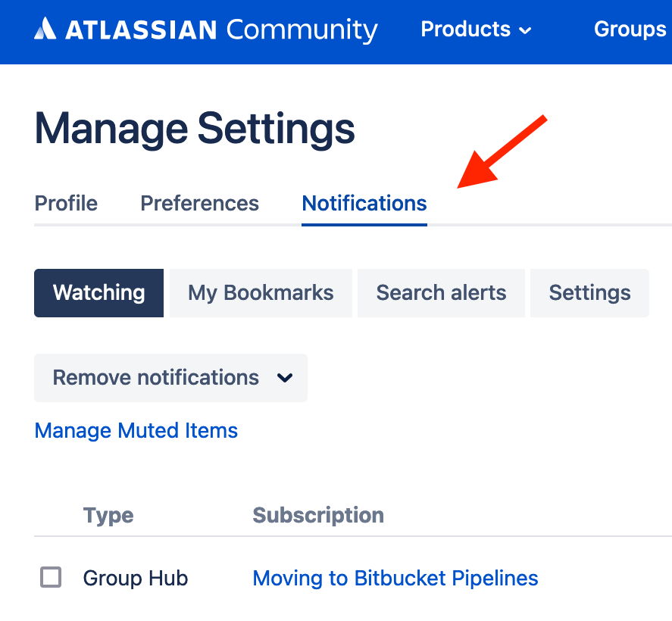
Task: Click the Atlassian logo icon
Action: [45, 28]
